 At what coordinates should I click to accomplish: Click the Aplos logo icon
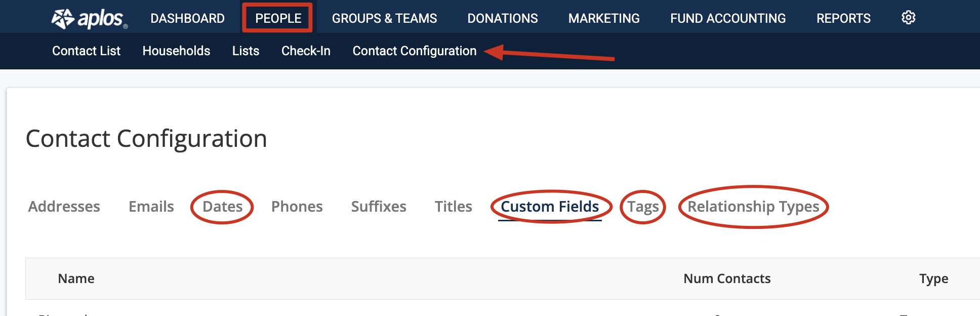point(63,19)
